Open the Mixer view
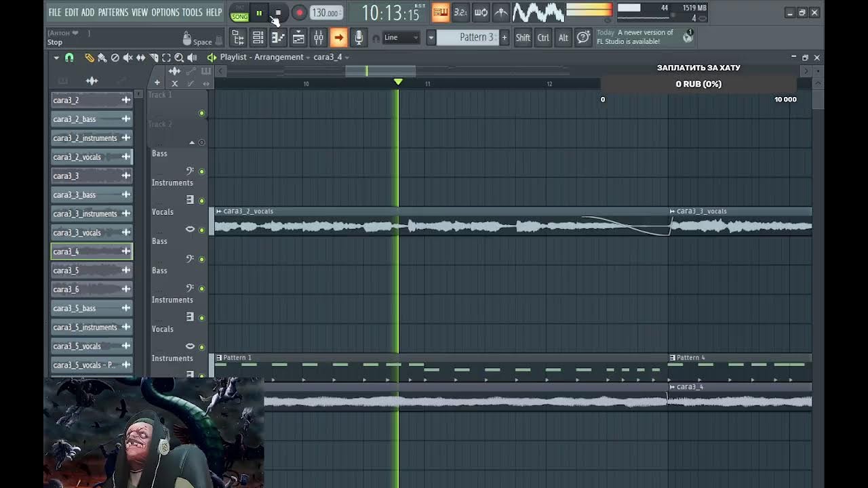868x488 pixels. tap(319, 38)
